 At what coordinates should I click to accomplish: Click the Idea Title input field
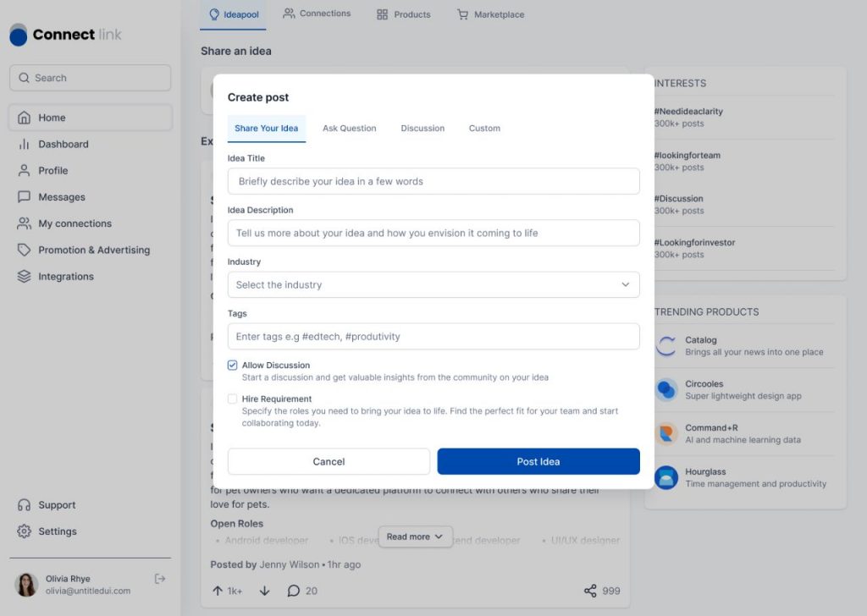click(433, 181)
